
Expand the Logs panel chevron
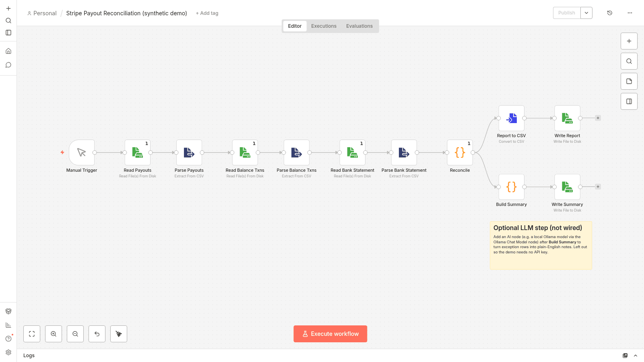click(x=636, y=356)
